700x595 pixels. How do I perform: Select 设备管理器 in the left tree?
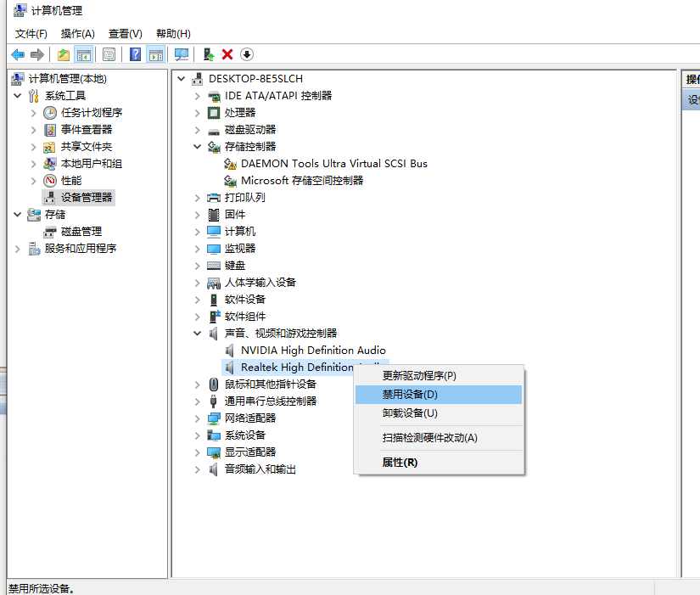click(87, 198)
